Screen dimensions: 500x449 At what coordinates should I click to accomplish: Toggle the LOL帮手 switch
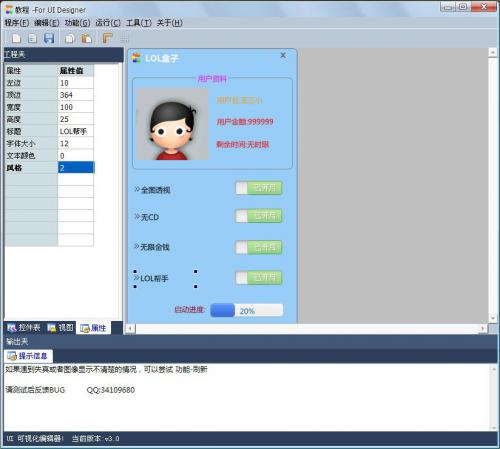pyautogui.click(x=259, y=278)
